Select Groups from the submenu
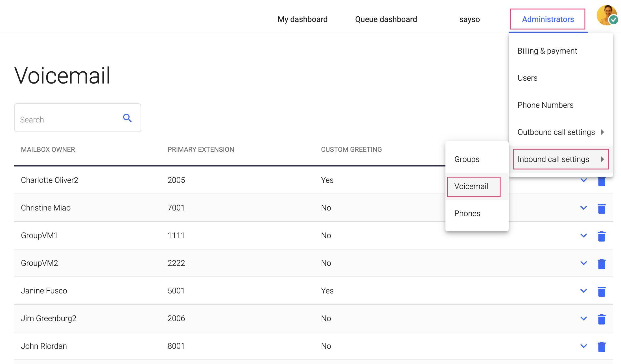This screenshot has height=364, width=621. [x=467, y=159]
